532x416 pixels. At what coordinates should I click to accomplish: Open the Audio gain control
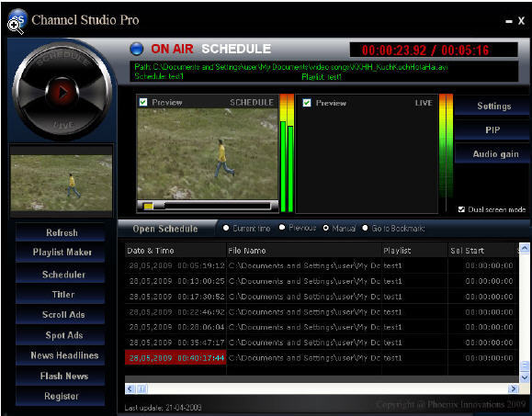pyautogui.click(x=492, y=154)
